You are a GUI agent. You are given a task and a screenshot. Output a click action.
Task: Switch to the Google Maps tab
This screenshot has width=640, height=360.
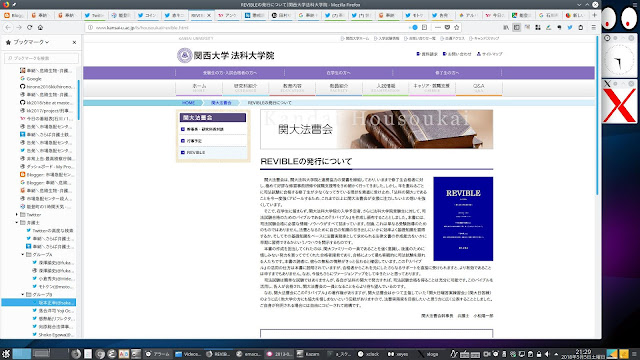tap(522, 15)
